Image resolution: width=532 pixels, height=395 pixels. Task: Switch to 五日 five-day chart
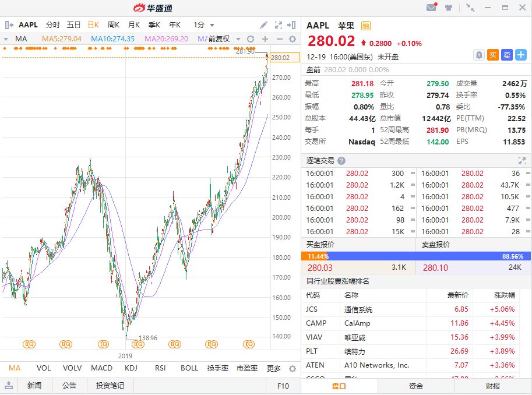73,25
